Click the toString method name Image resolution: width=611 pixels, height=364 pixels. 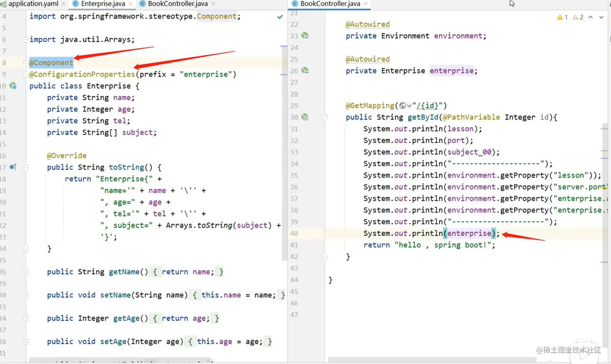point(126,167)
